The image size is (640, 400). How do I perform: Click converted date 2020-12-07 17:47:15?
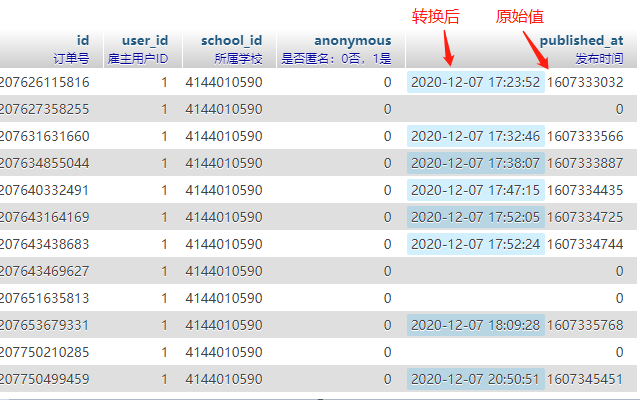[x=476, y=190]
